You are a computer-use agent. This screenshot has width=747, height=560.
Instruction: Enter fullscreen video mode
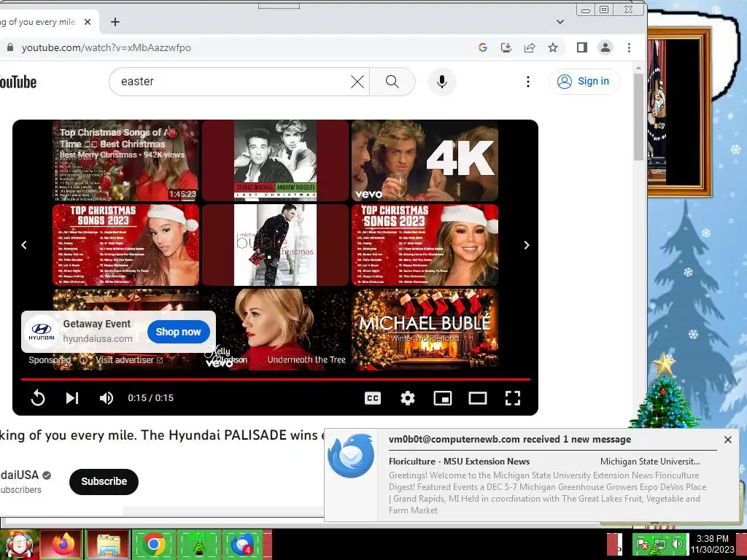[513, 398]
